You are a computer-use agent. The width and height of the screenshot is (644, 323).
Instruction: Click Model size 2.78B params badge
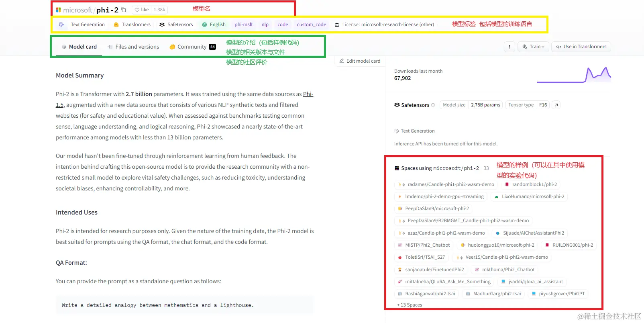(x=471, y=105)
